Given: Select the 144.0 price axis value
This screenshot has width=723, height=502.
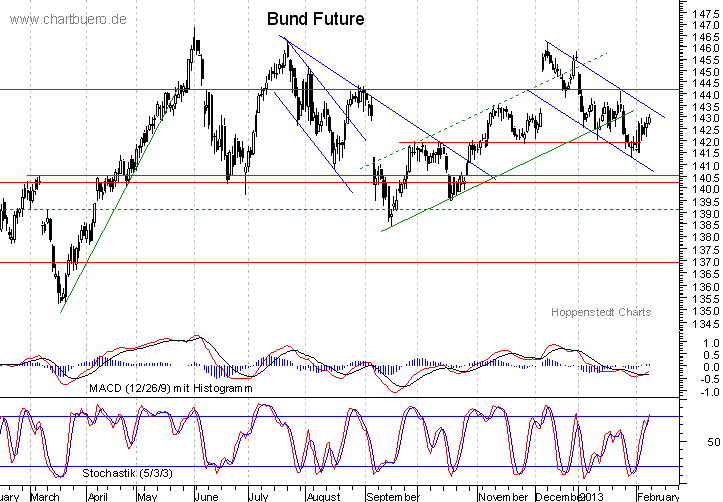Looking at the screenshot, I should [x=705, y=95].
